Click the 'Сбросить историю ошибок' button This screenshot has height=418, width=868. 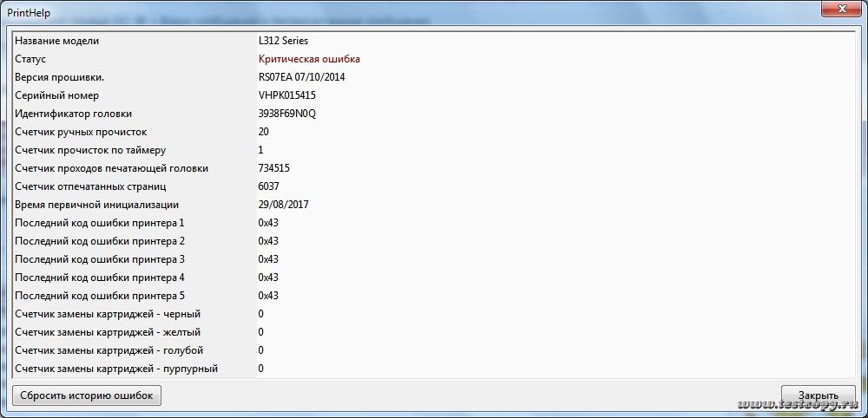pyautogui.click(x=86, y=395)
